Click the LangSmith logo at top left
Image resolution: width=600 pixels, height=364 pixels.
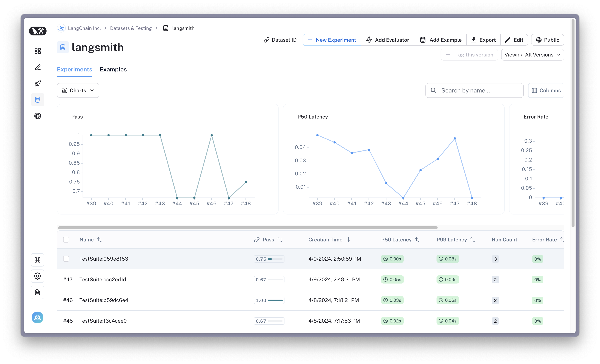coord(37,31)
